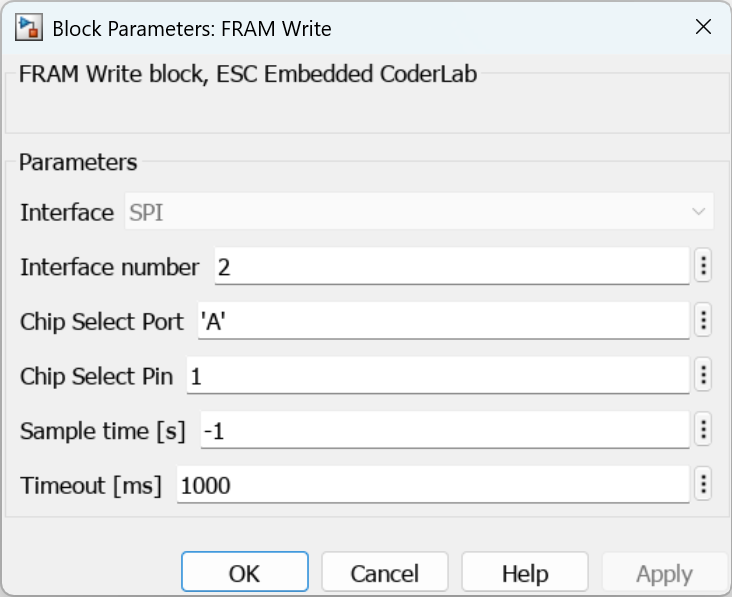The width and height of the screenshot is (732, 597).
Task: Close the Block Parameters dialog
Action: pyautogui.click(x=703, y=27)
